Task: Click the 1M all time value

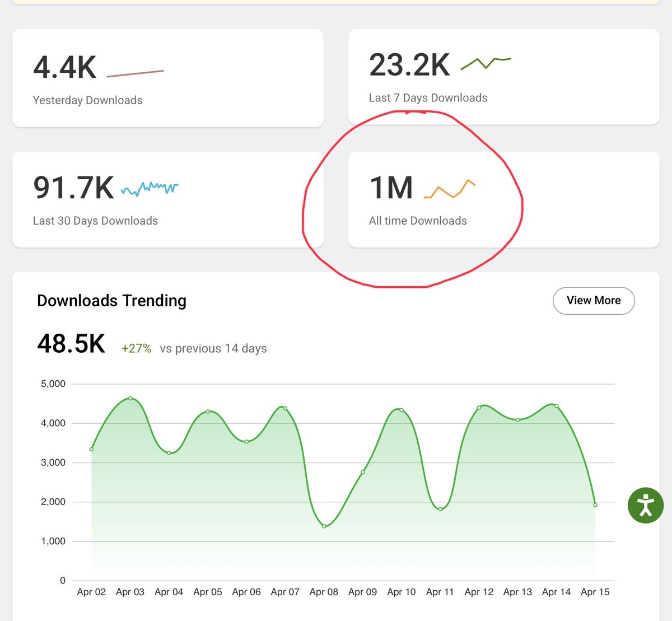Action: click(391, 188)
